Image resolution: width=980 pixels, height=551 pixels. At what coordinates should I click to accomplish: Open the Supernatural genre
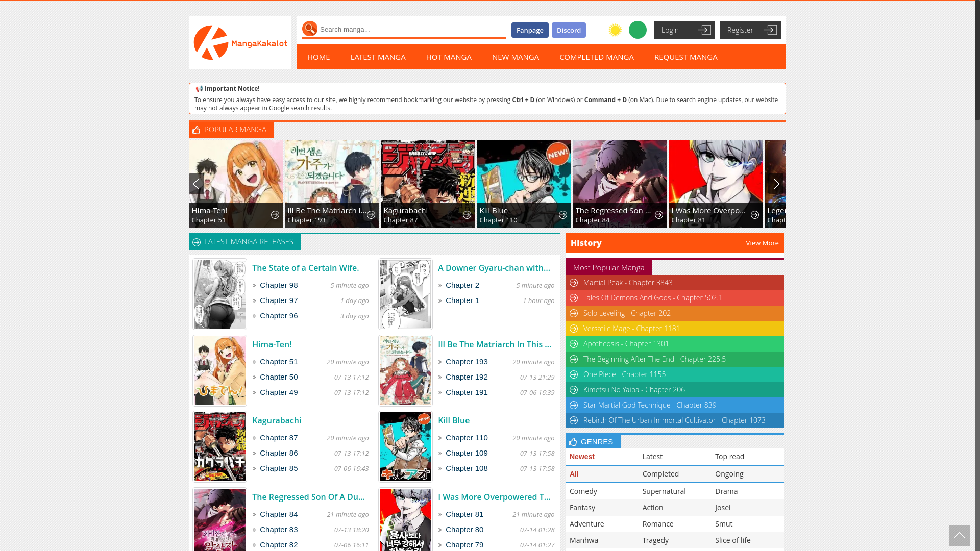664,491
